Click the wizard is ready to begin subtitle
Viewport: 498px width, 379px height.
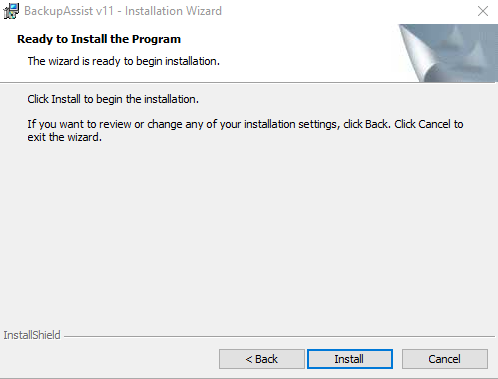(x=124, y=61)
